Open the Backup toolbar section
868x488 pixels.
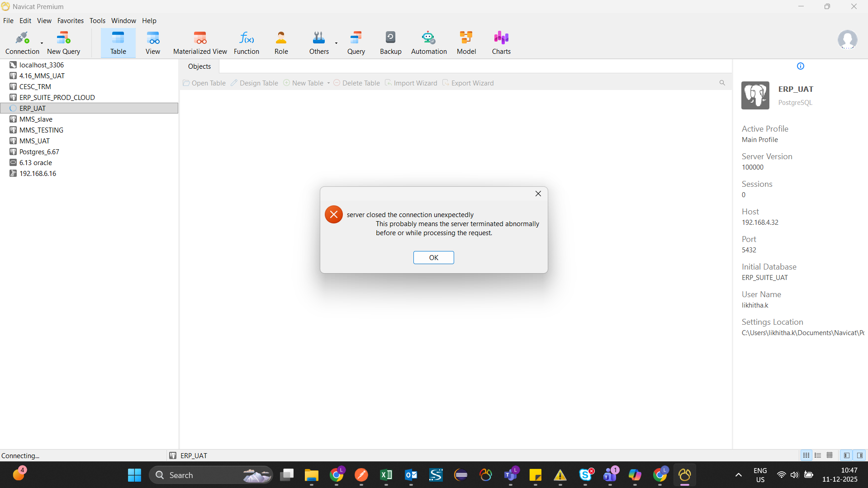pyautogui.click(x=391, y=43)
